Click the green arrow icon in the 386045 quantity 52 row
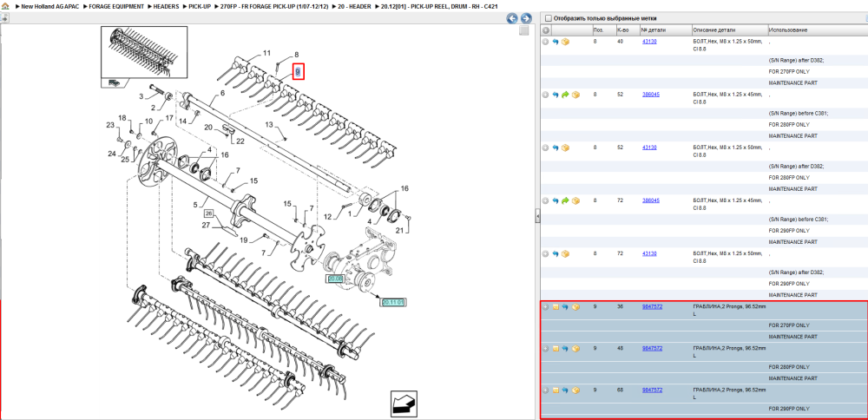The image size is (868, 420). coord(565,95)
